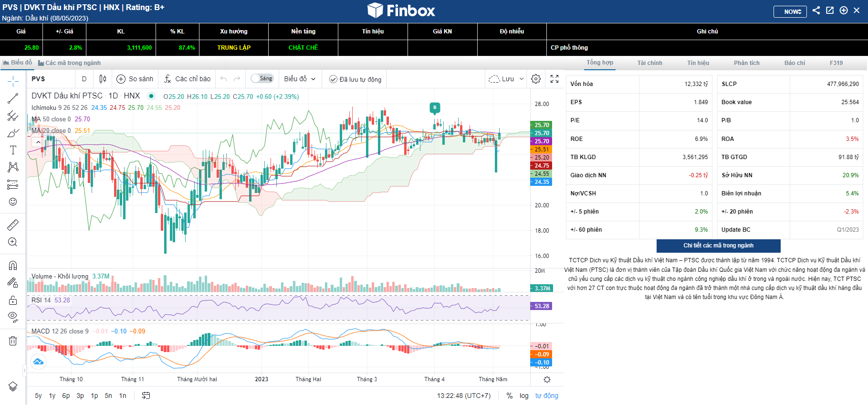Switch to the Biểu đồ tab

point(18,63)
